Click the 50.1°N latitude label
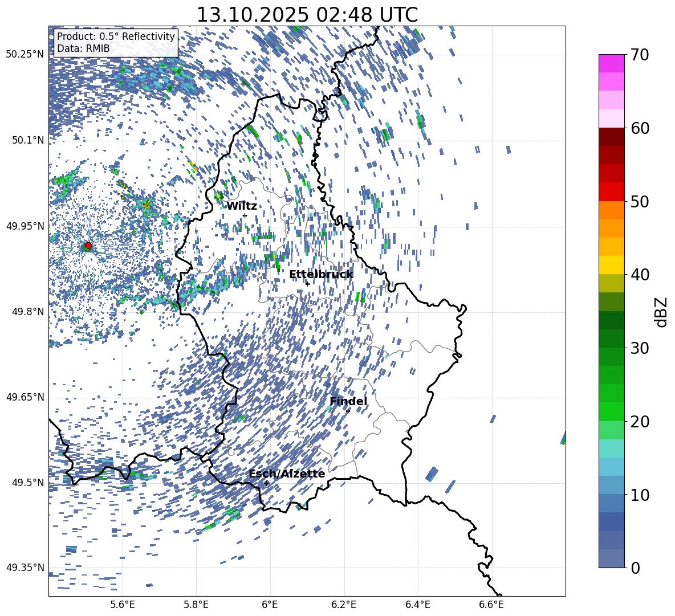Viewport: 675px width, 616px height. pyautogui.click(x=27, y=140)
